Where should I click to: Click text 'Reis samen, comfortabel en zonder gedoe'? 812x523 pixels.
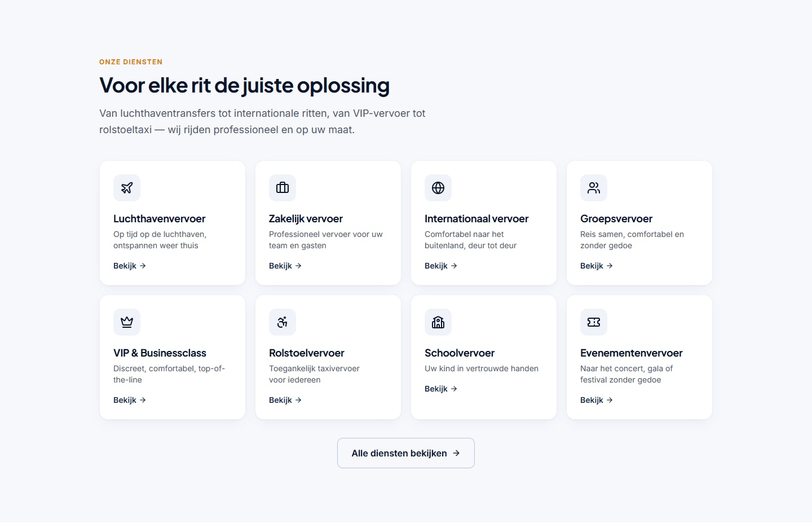tap(632, 240)
